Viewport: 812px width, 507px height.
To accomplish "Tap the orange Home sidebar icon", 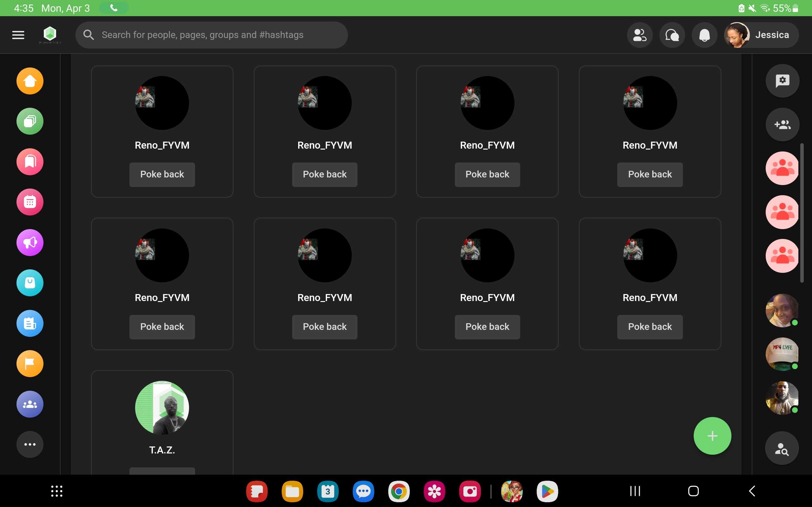I will (30, 81).
